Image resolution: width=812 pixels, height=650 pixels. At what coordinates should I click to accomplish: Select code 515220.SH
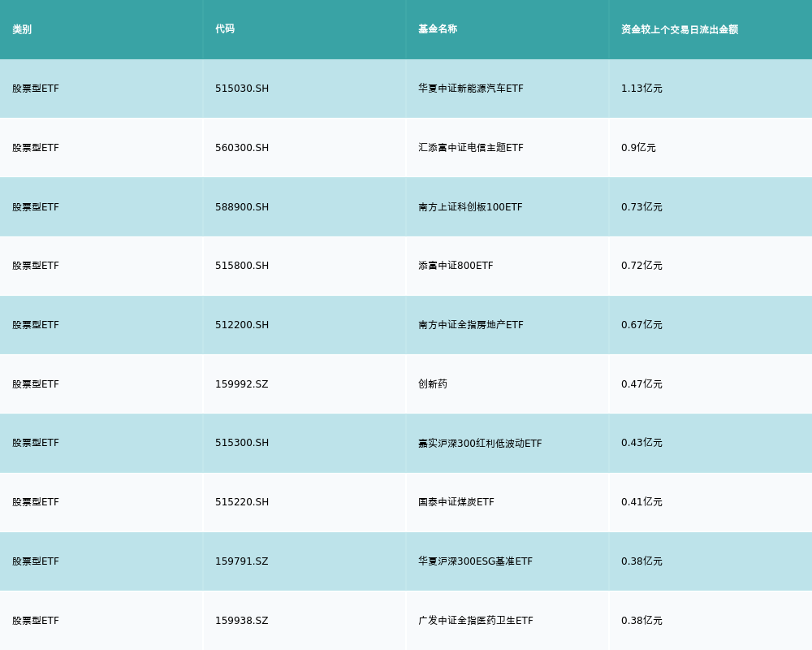[242, 502]
